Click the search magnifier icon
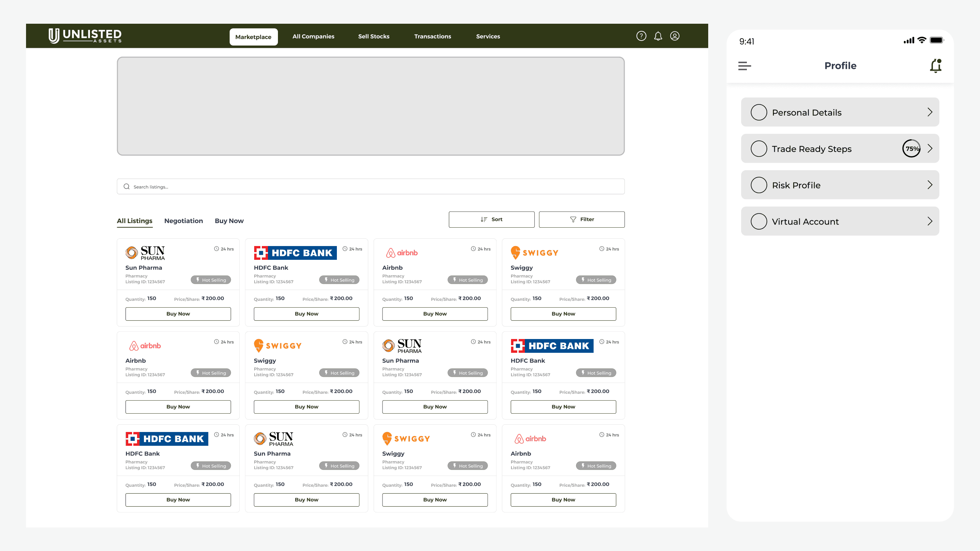 pos(126,187)
